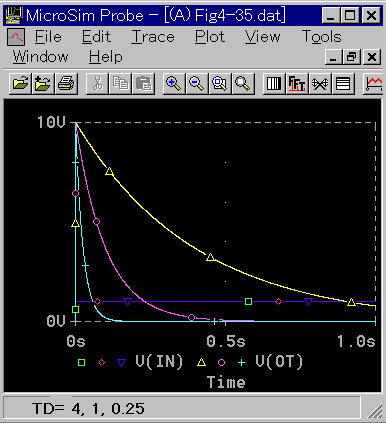Viewport: 386px width, 423px height.
Task: Click the 0s x-axis label
Action: tap(76, 341)
